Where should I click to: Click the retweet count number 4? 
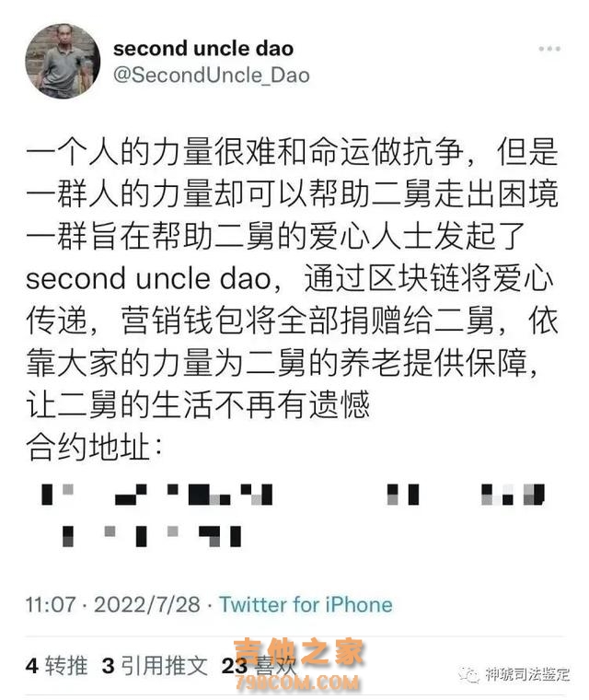pos(32,666)
